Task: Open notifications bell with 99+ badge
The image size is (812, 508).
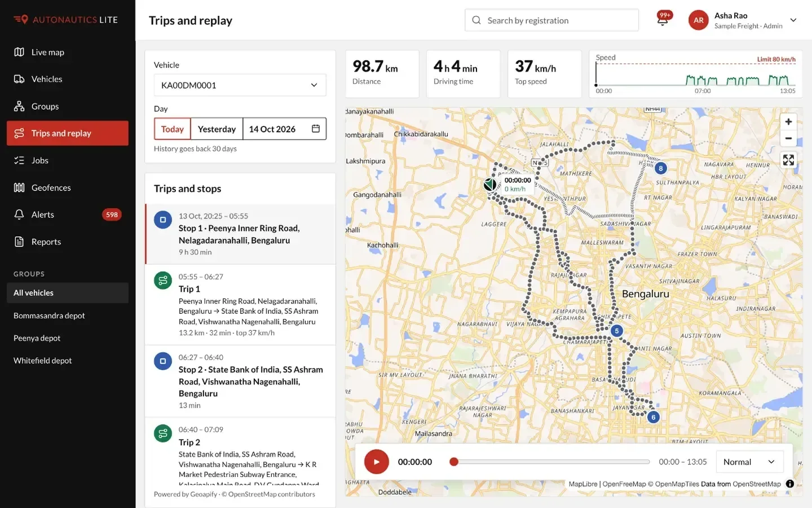Action: (663, 19)
